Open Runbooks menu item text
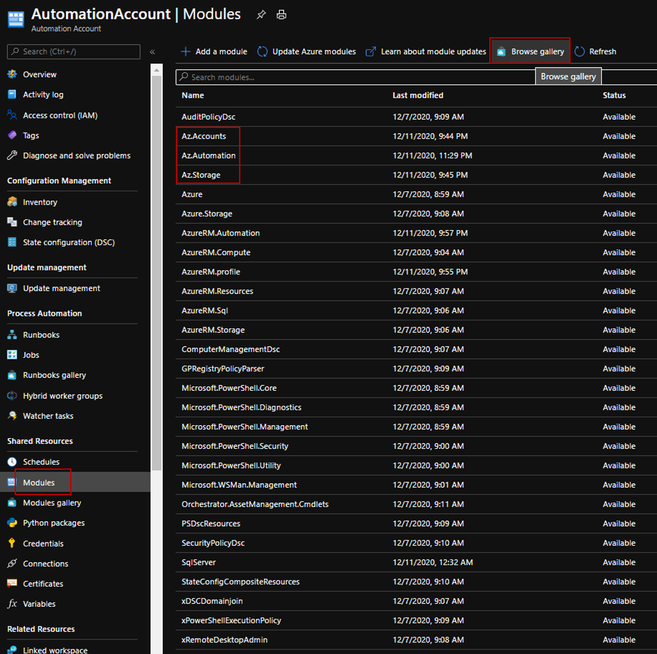 click(41, 335)
